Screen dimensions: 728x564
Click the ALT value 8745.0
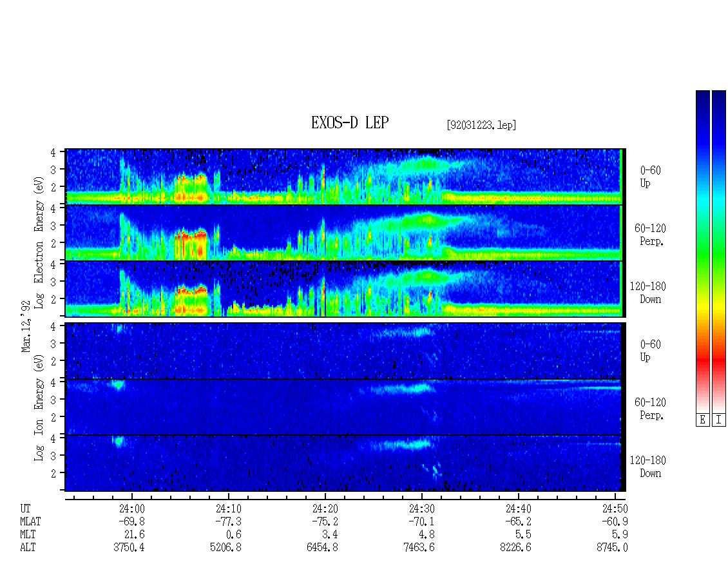point(612,548)
